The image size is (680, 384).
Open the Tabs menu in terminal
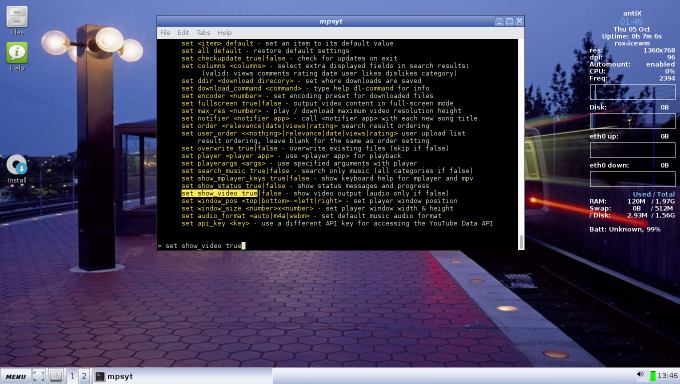click(203, 33)
